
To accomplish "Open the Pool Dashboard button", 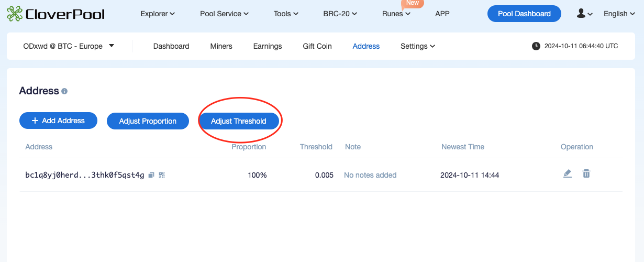I will pyautogui.click(x=524, y=14).
